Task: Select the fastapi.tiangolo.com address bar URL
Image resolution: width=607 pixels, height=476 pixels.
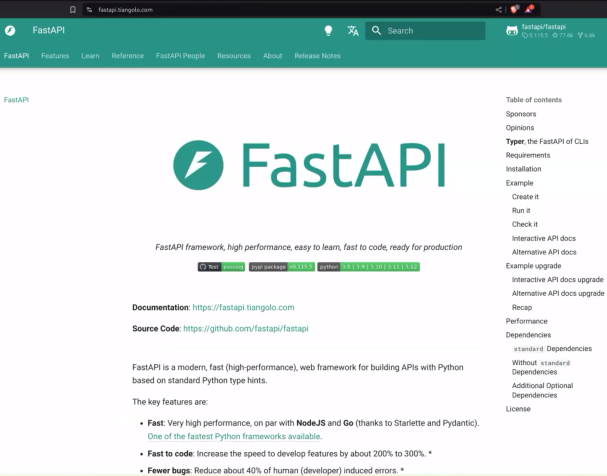Action: 125,10
